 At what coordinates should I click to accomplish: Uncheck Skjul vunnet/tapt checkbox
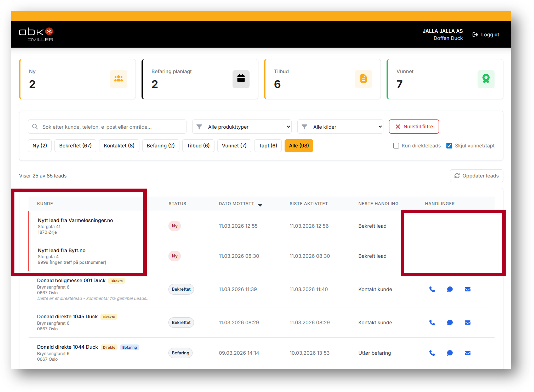[x=449, y=146]
